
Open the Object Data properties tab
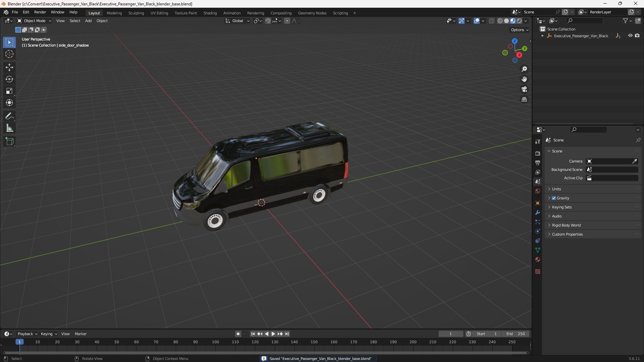(x=538, y=250)
